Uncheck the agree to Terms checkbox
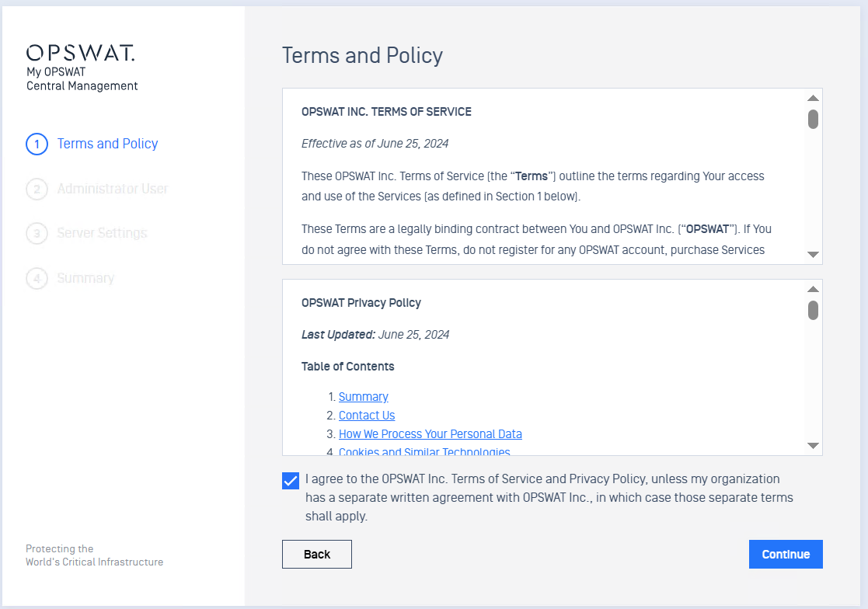 coord(291,481)
